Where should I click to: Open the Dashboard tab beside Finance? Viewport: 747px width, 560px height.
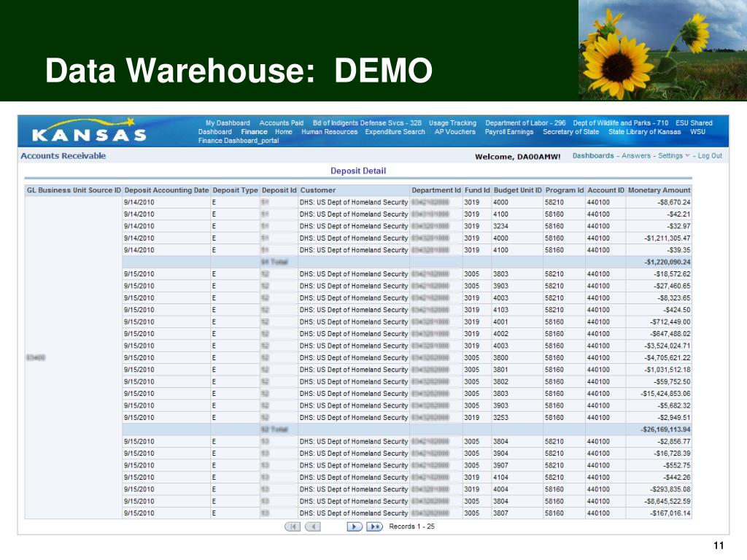coord(215,132)
